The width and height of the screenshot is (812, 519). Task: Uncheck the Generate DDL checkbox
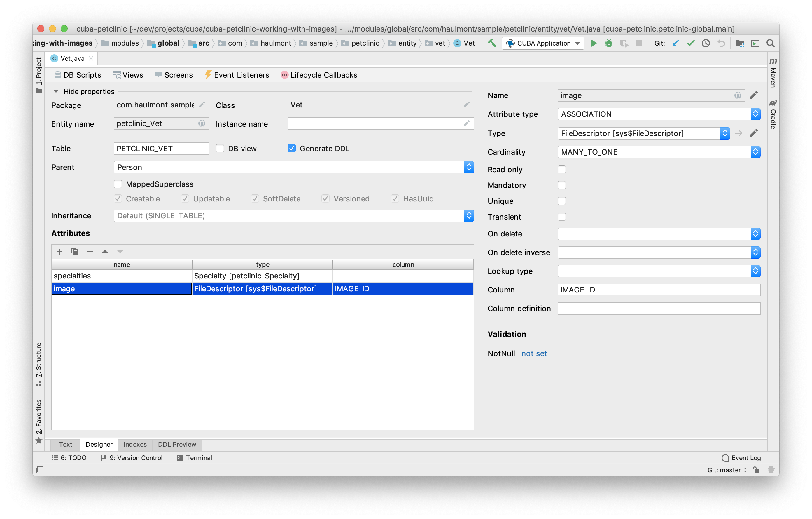[292, 149]
